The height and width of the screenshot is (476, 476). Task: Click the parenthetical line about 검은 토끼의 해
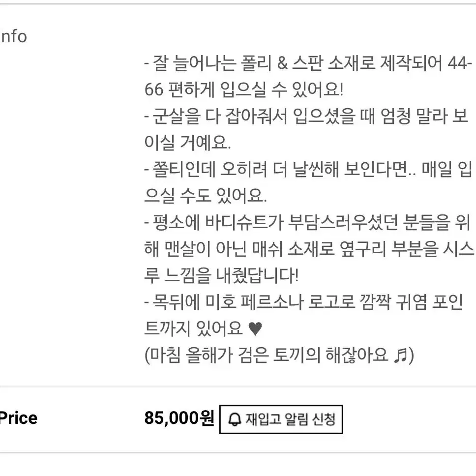[x=279, y=355]
